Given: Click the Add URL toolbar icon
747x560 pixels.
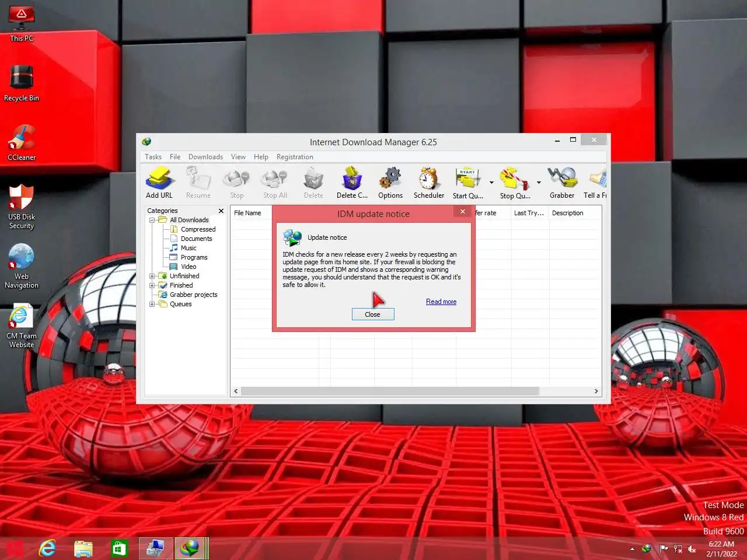Looking at the screenshot, I should 159,183.
